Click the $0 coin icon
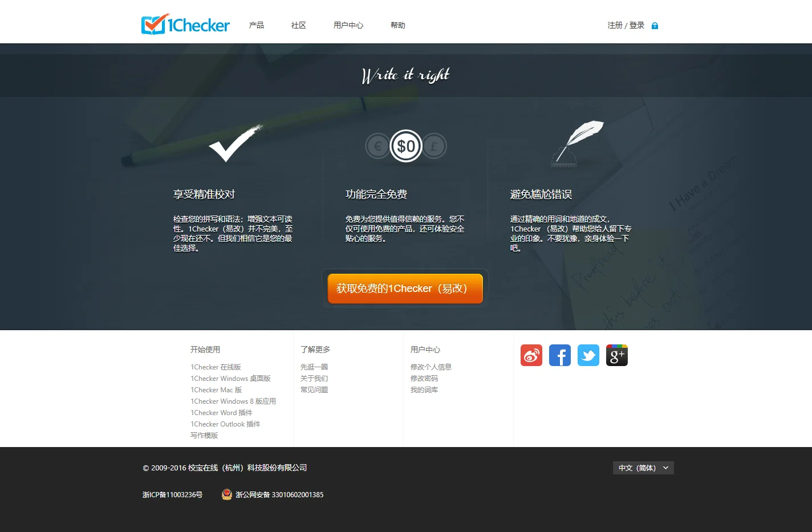 coord(406,147)
